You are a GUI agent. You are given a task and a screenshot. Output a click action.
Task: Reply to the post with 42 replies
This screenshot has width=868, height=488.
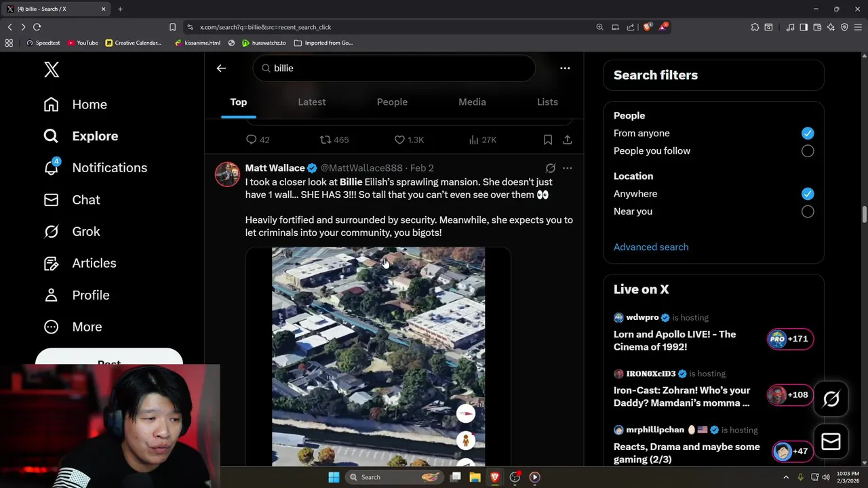pos(258,140)
